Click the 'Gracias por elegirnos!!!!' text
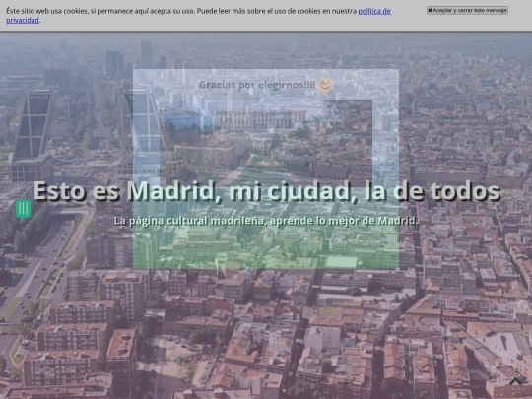The width and height of the screenshot is (532, 399). tap(257, 85)
